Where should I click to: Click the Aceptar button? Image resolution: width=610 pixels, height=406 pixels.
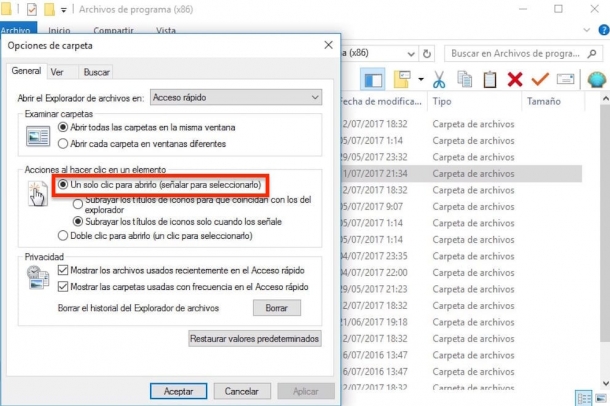coord(179,391)
